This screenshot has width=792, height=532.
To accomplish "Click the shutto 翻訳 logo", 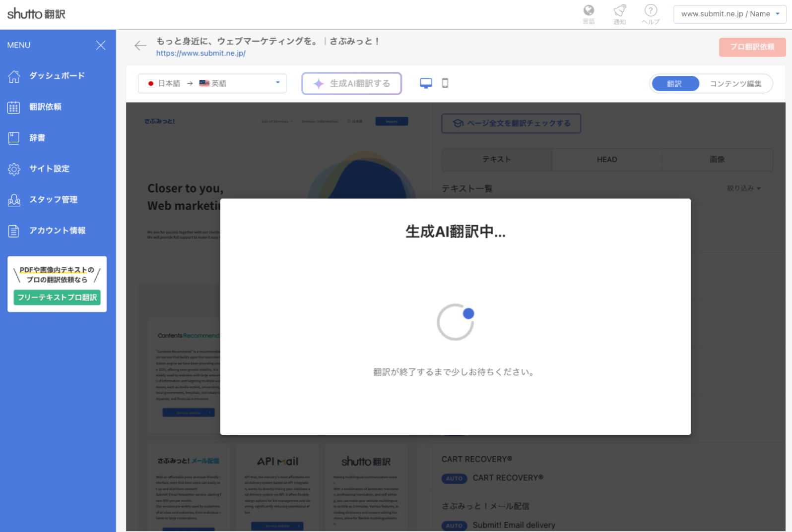I will [36, 14].
